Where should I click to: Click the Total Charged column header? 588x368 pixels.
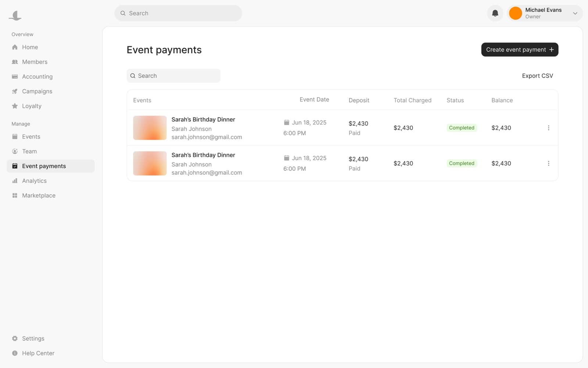coord(412,100)
